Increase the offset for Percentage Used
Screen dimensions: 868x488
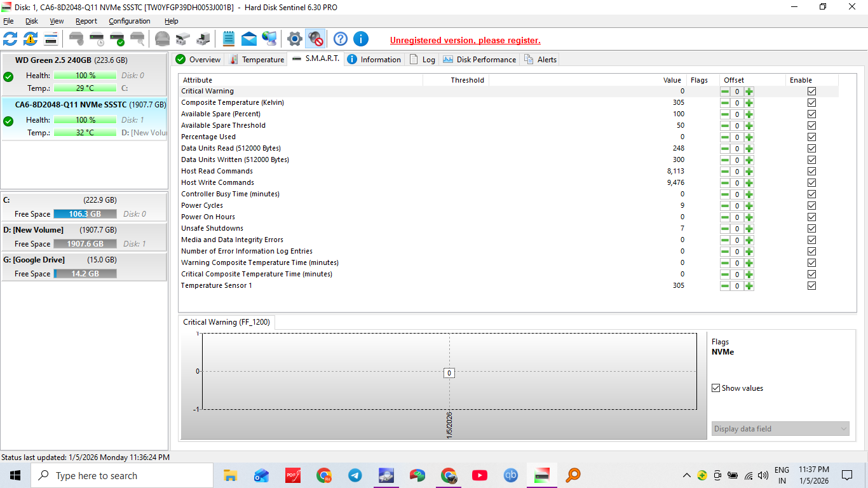[x=749, y=137]
